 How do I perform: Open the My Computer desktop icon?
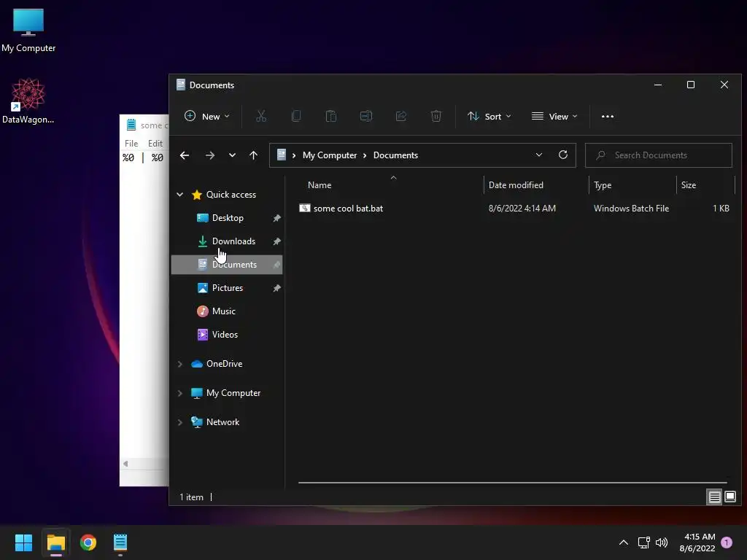pos(28,31)
